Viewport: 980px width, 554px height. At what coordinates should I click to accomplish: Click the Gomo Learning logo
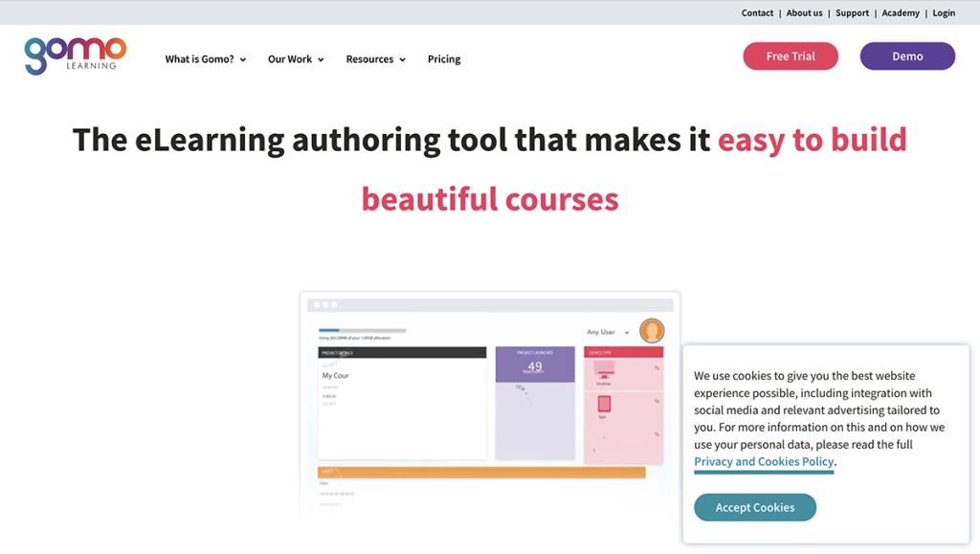[75, 55]
